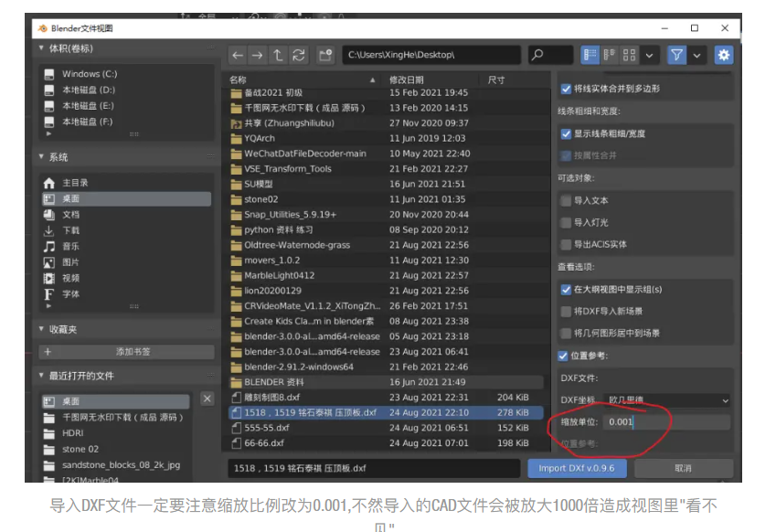The image size is (776, 532).
Task: Click the file name text field
Action: tap(374, 468)
